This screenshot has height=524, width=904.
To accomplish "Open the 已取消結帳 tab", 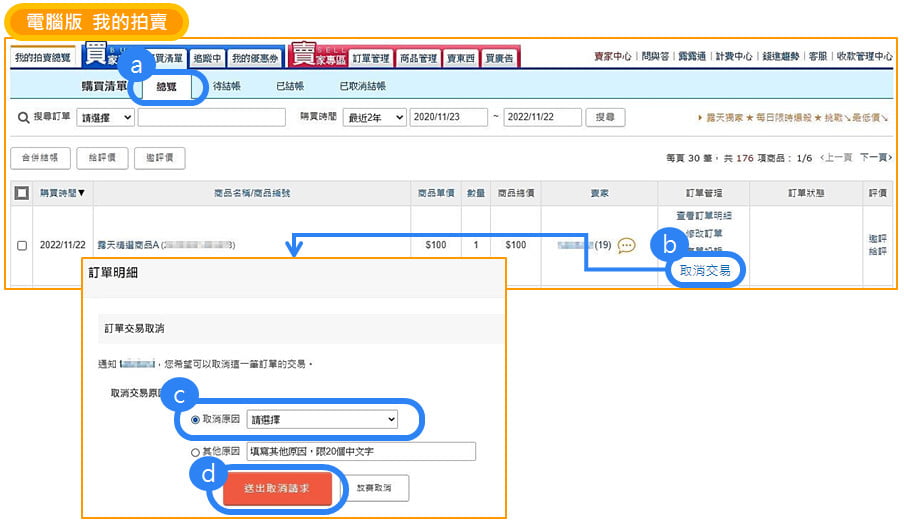I will pyautogui.click(x=362, y=87).
